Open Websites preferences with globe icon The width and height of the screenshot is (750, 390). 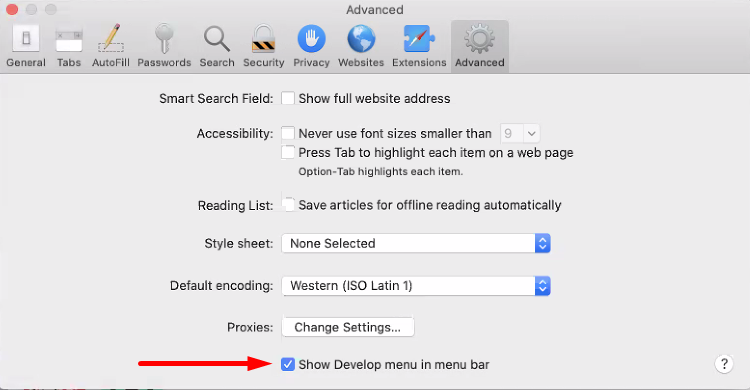point(361,46)
